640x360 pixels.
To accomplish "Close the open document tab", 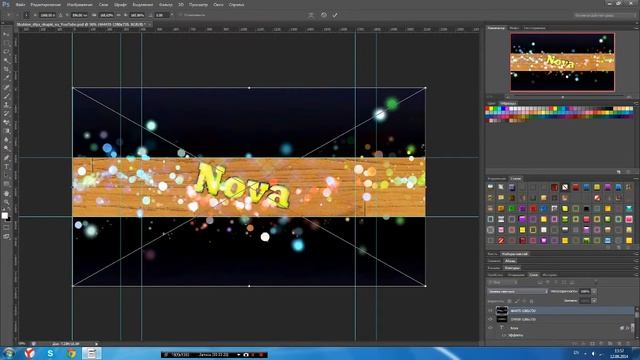I will coord(150,24).
